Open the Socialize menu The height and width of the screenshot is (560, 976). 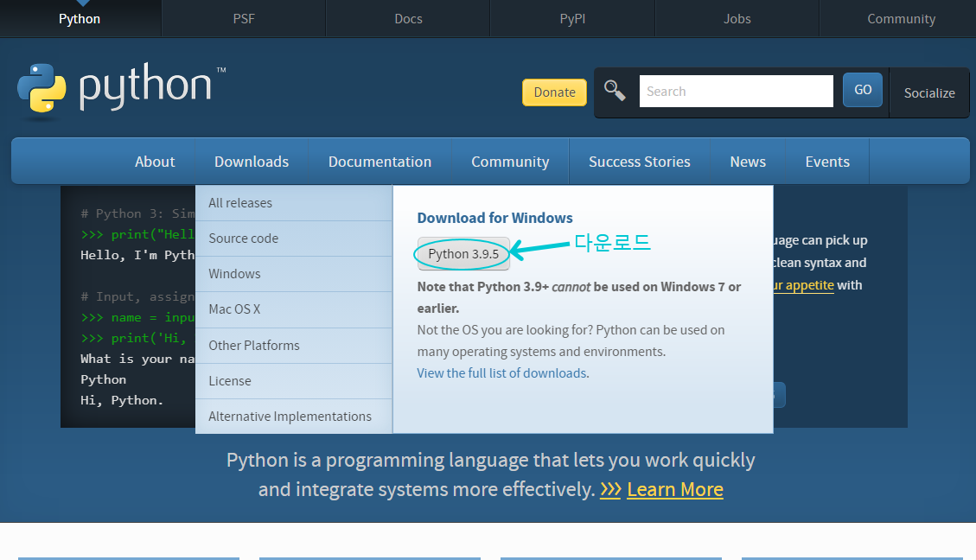coord(928,92)
